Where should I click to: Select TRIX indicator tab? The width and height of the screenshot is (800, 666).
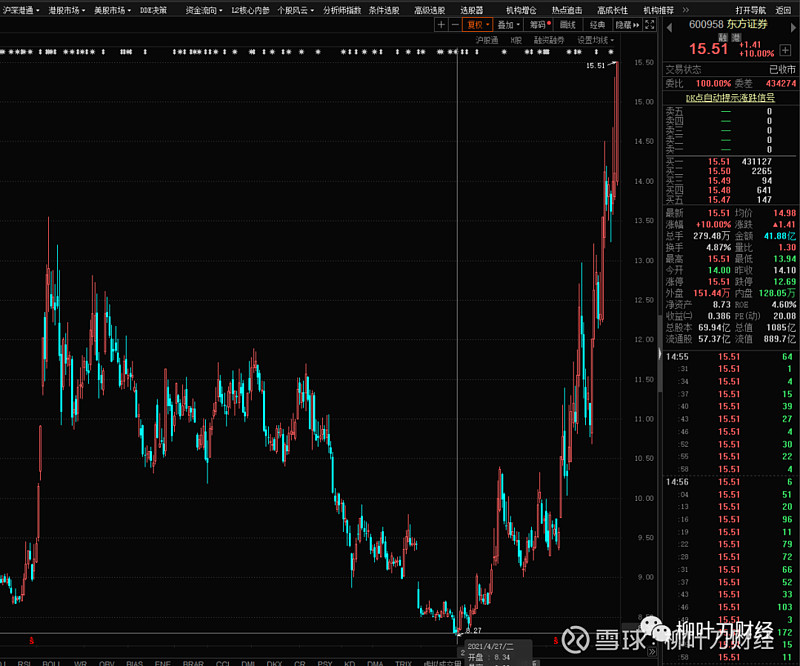(403, 663)
